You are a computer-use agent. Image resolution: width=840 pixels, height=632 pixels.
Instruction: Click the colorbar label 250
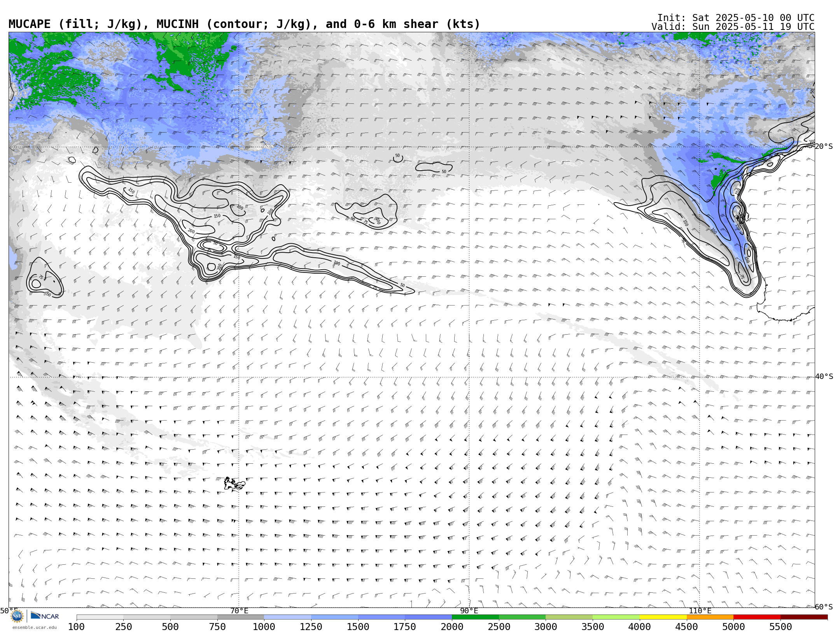pos(123,627)
